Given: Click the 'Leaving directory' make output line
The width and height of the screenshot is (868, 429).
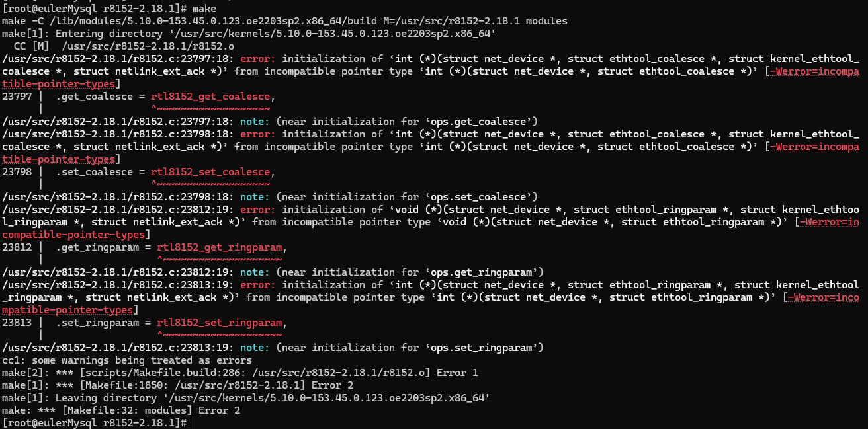Looking at the screenshot, I should tap(245, 398).
